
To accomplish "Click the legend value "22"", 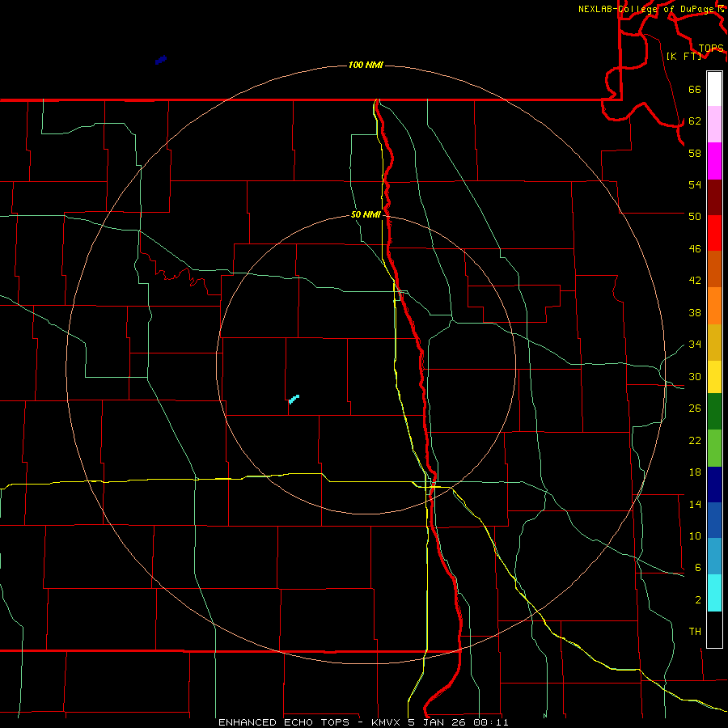I will click(x=695, y=440).
